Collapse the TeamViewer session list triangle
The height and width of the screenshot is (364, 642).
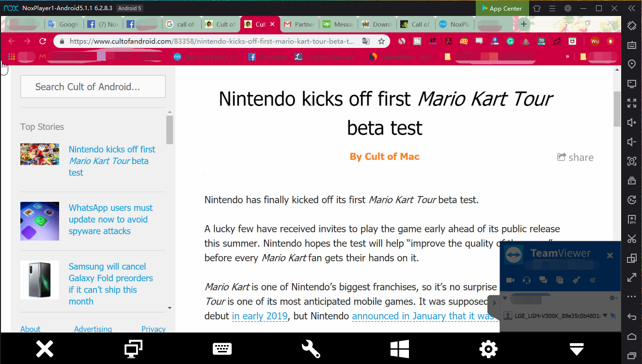505,298
